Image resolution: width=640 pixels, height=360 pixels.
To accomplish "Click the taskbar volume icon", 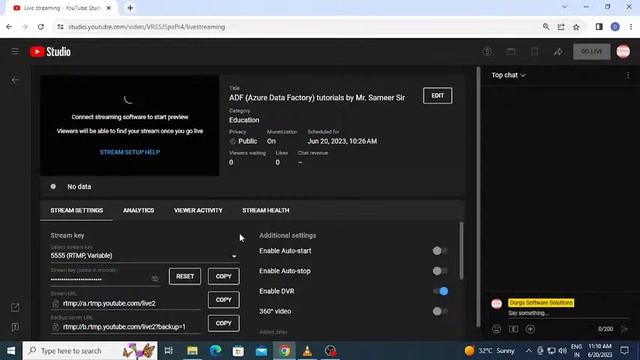I will (x=562, y=351).
